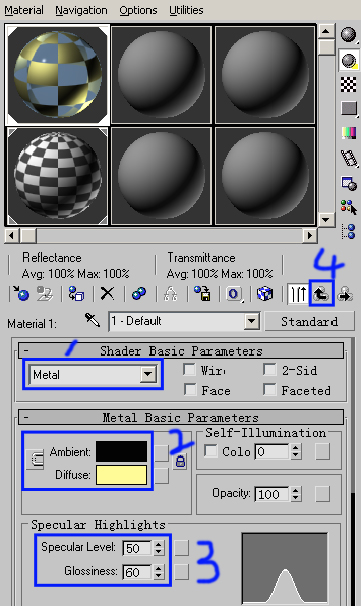Click sample slots scroll down arrow
The width and height of the screenshot is (361, 606).
tap(326, 220)
